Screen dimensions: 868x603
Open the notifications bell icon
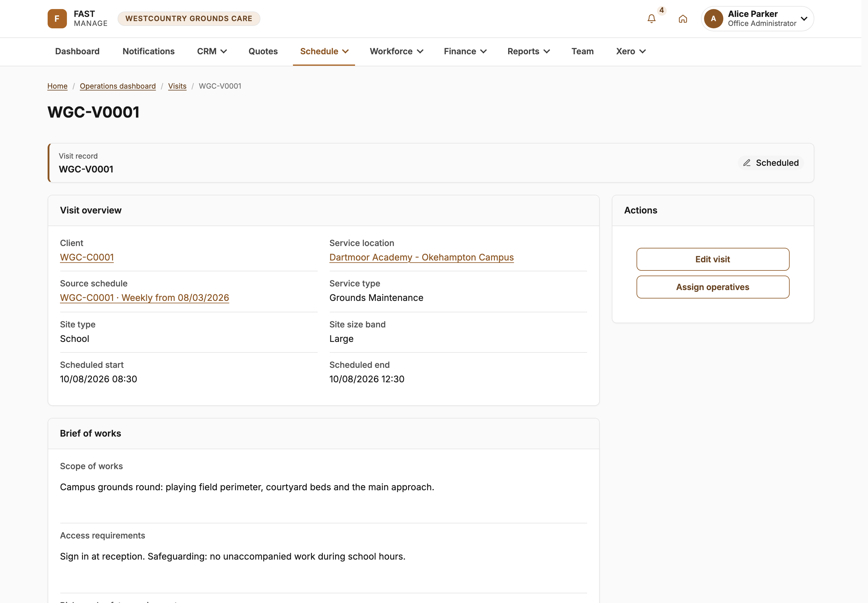[x=651, y=19]
